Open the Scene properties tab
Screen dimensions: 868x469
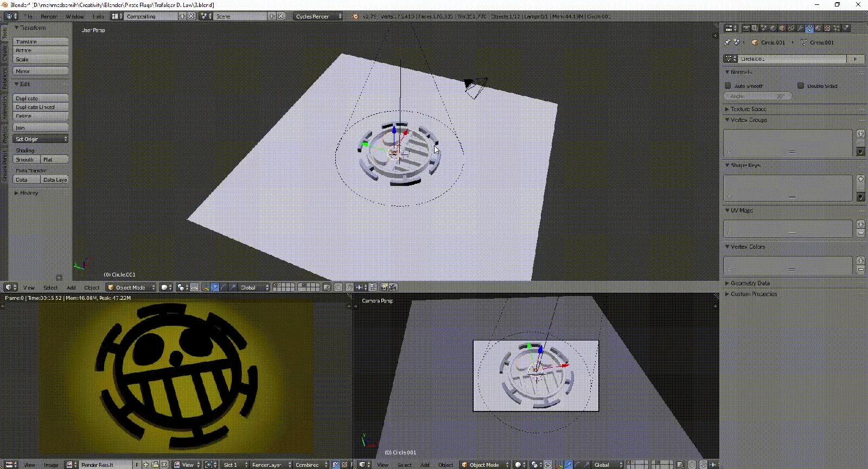click(764, 28)
